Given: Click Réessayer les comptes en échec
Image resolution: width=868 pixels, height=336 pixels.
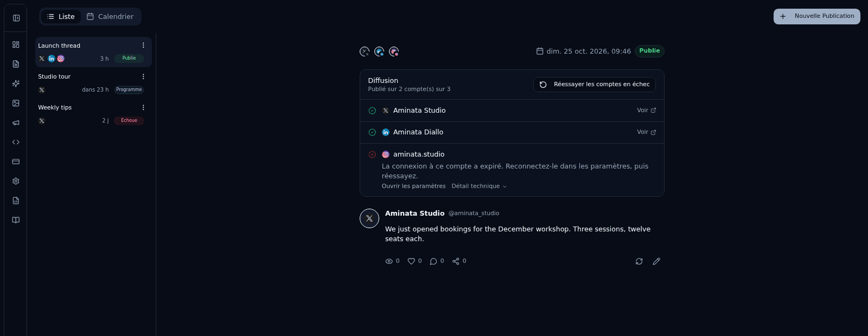Looking at the screenshot, I should coord(595,85).
